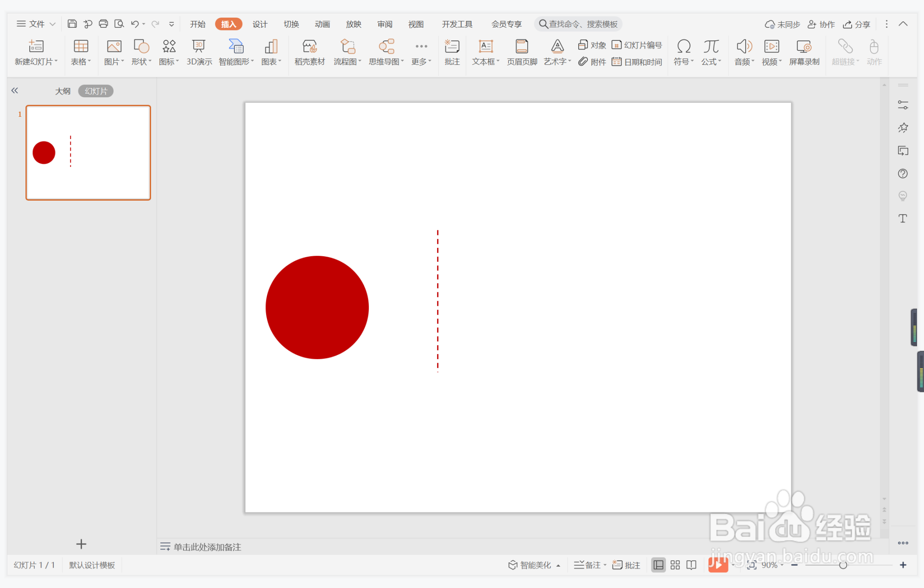
Task: Switch slide panel to 大纲 outline
Action: [63, 91]
